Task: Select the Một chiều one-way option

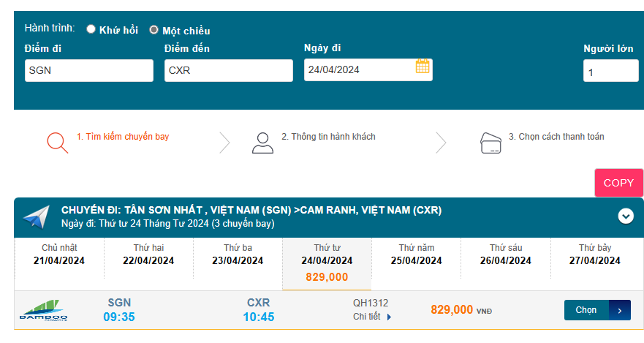Action: [x=154, y=30]
